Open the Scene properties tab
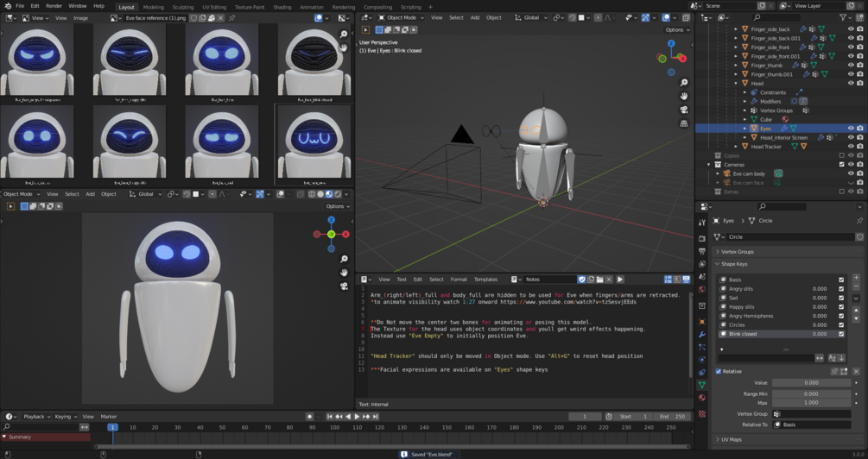 pyautogui.click(x=702, y=276)
